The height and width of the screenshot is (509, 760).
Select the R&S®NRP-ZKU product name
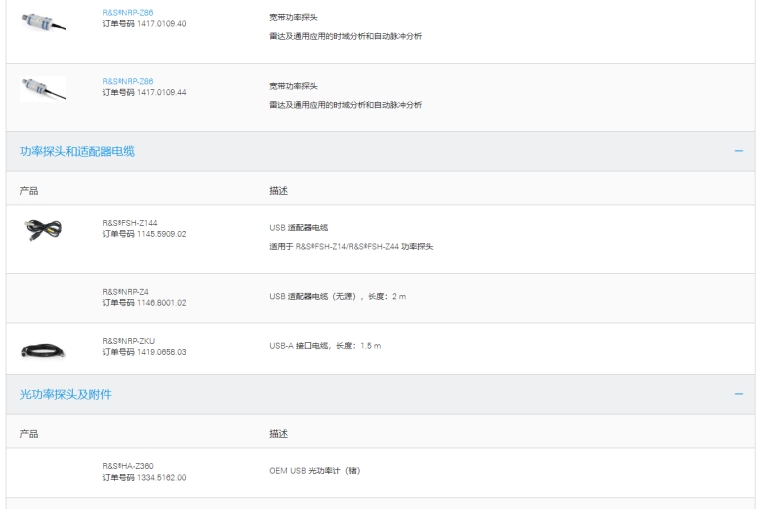click(128, 341)
